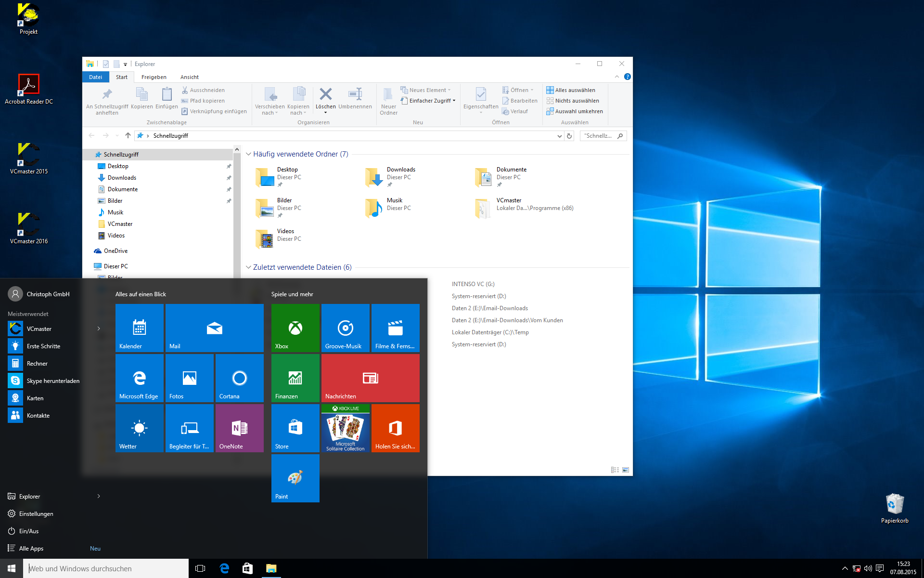Open the Datei menu tab
Image resolution: width=924 pixels, height=578 pixels.
(x=95, y=77)
